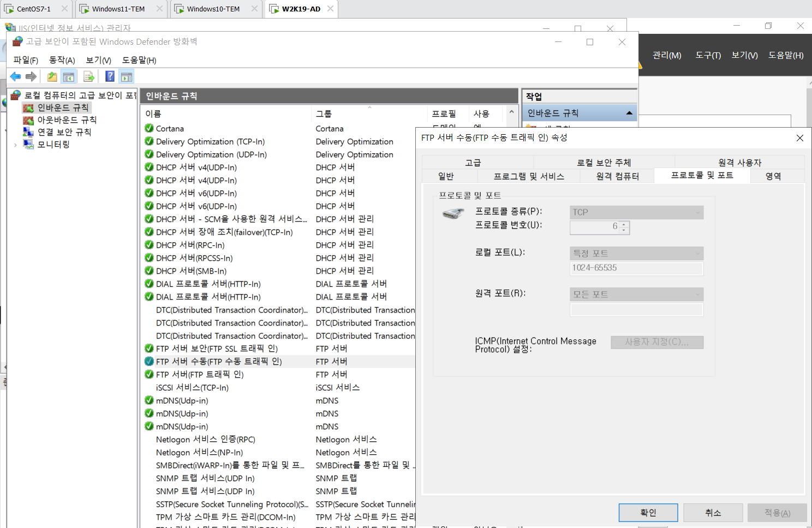Screen dimensions: 812x528
Task: Open 도구(T) menu in Server Manager
Action: point(708,55)
